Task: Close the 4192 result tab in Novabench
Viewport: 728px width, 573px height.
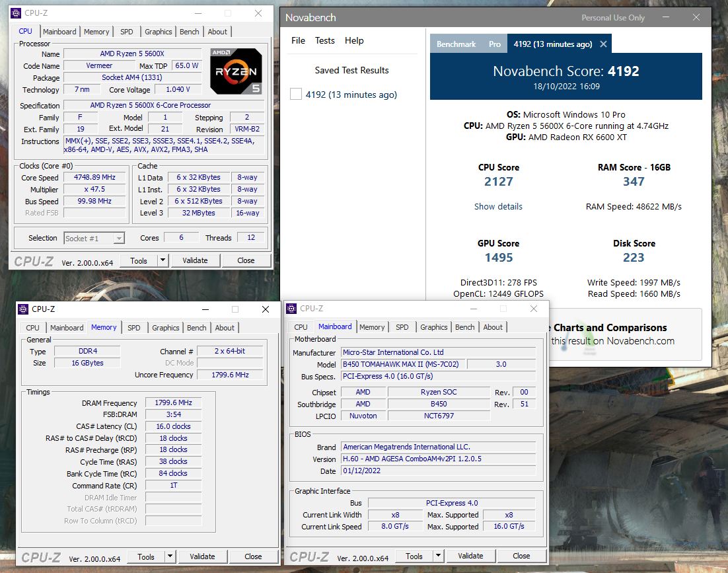Action: point(603,44)
